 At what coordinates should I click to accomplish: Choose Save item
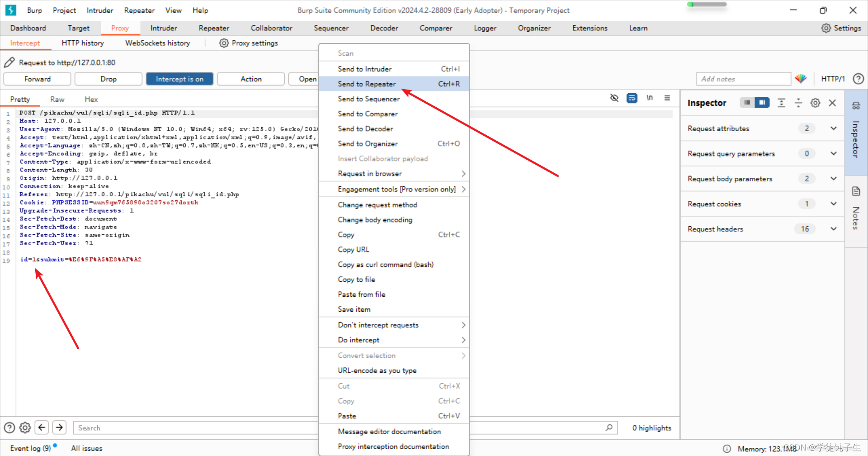coord(394,309)
